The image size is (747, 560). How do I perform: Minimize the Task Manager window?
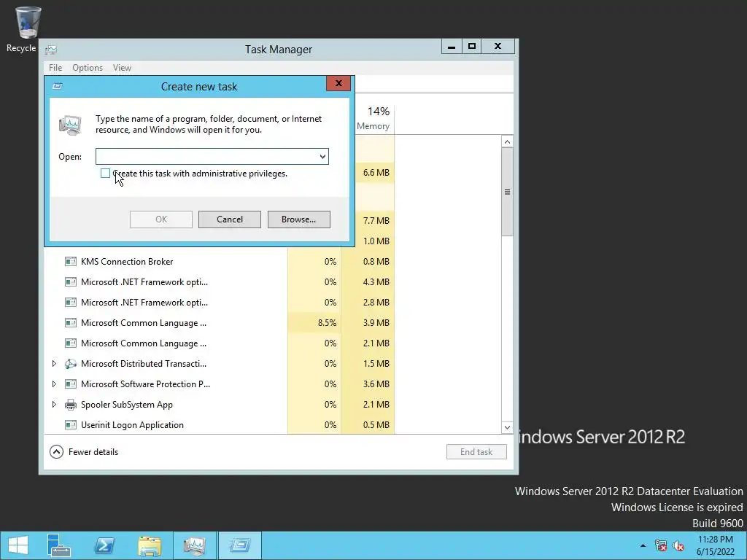pyautogui.click(x=452, y=47)
